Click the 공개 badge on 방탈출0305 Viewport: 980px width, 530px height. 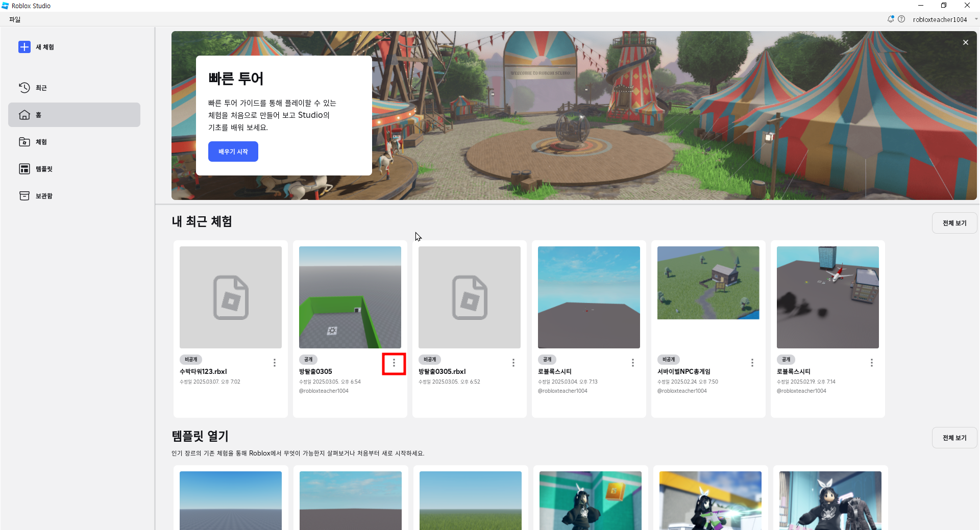click(308, 360)
